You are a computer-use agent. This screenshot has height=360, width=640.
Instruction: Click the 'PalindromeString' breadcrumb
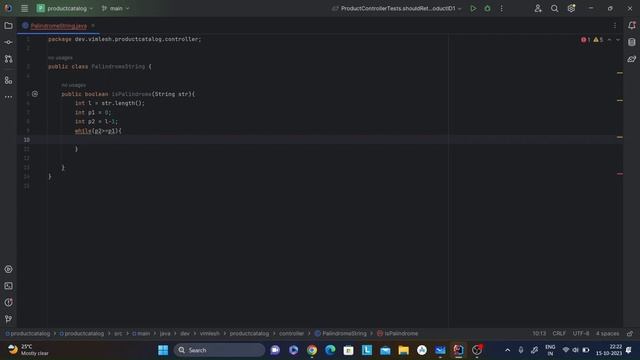click(x=340, y=333)
